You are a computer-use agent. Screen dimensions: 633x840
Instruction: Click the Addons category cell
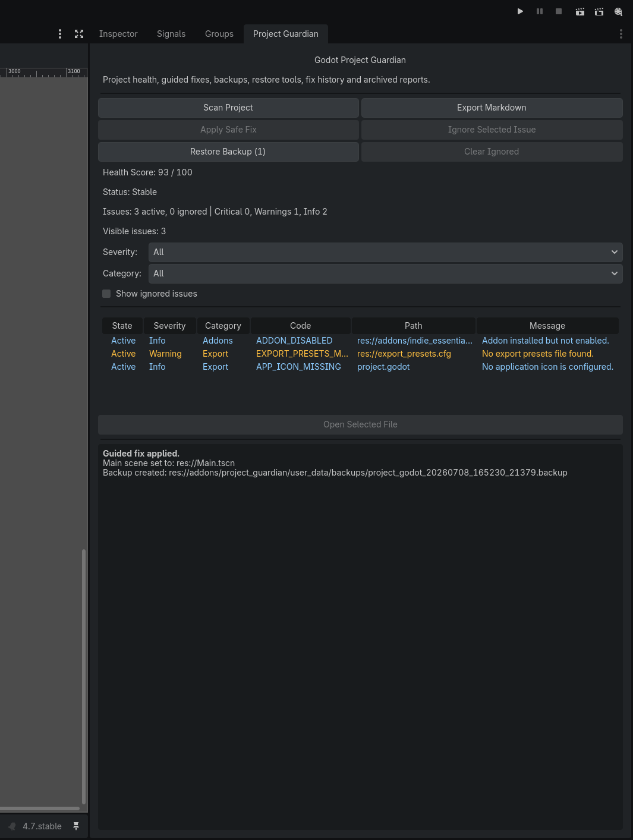218,341
